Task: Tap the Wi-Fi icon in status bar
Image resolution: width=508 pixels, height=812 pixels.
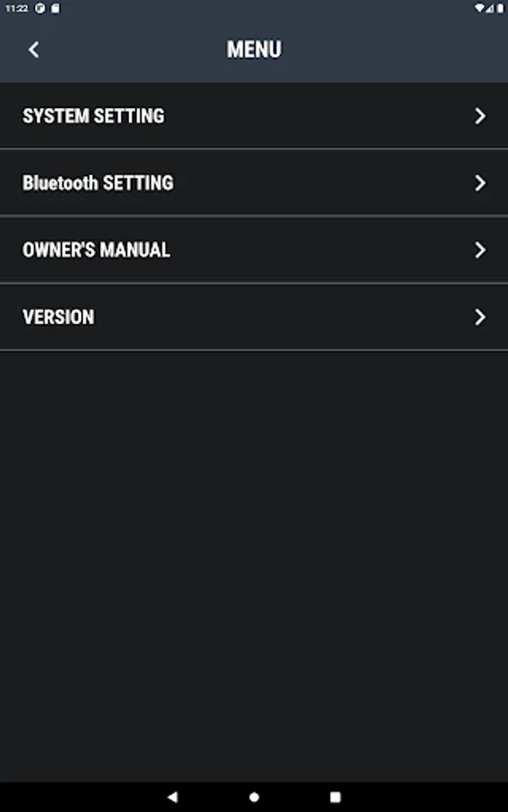Action: [479, 8]
